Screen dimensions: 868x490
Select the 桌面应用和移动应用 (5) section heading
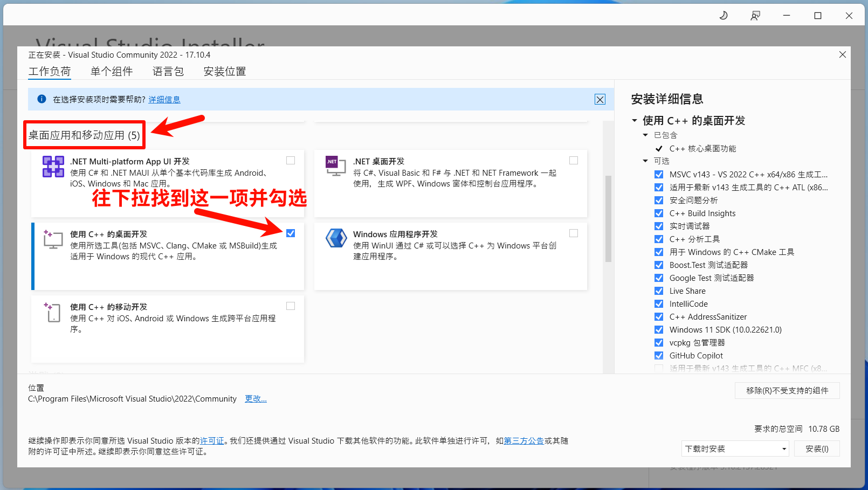click(x=84, y=135)
